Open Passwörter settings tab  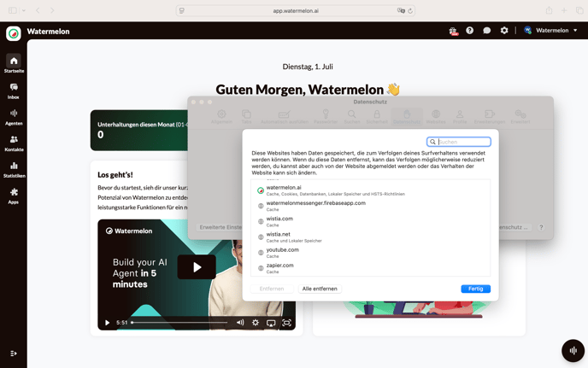coord(326,116)
